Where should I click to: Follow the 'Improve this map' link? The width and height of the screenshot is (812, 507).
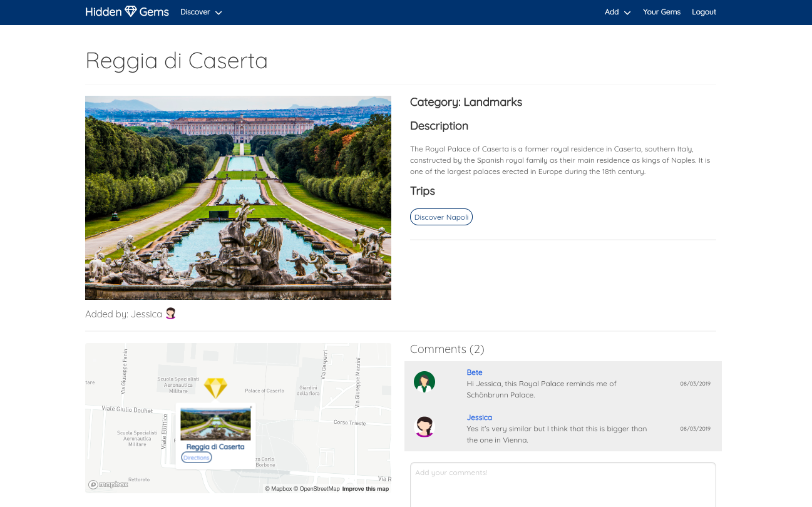[x=365, y=489]
